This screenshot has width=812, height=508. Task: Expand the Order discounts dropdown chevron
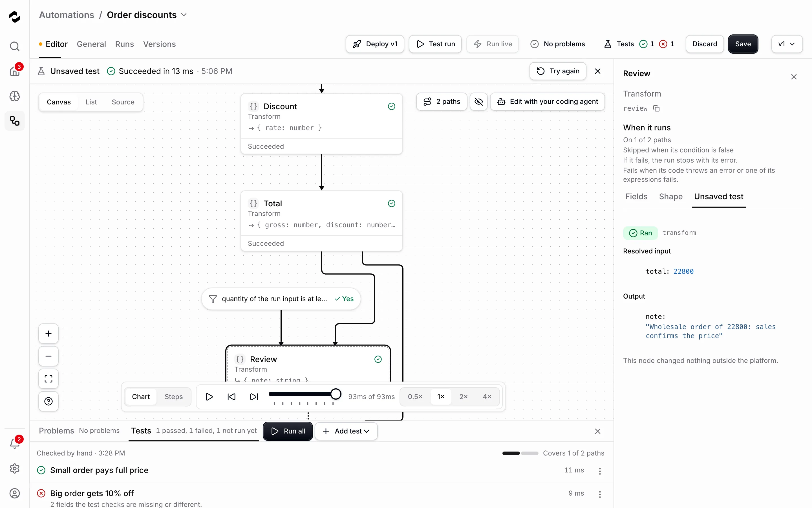click(x=184, y=15)
